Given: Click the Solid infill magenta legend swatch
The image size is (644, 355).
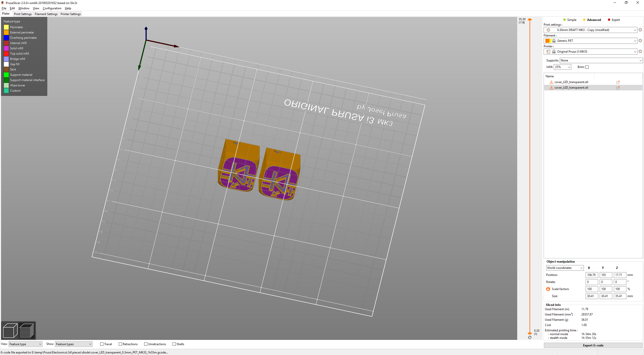Looking at the screenshot, I should pos(6,48).
